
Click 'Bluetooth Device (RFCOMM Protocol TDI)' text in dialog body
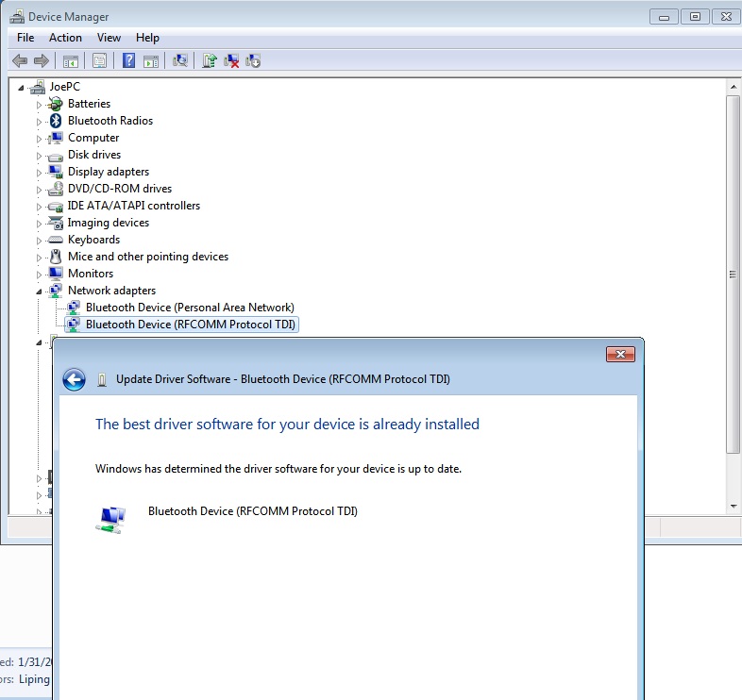click(253, 511)
